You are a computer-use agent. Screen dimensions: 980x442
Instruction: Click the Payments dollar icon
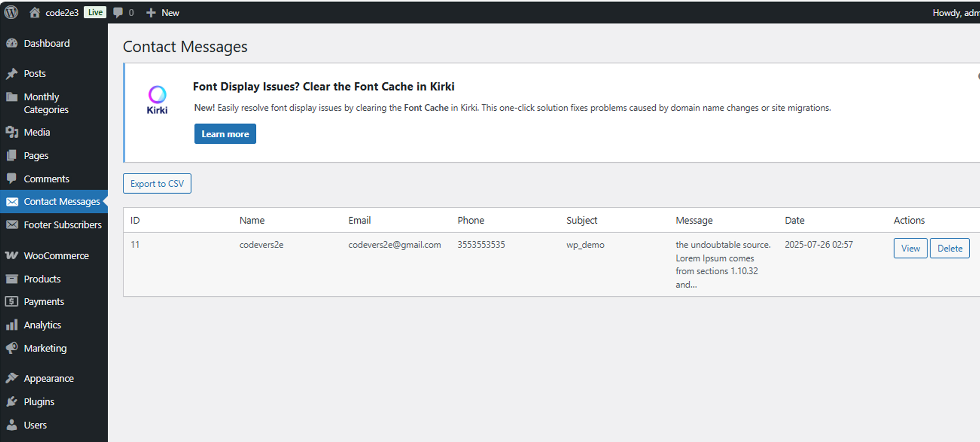point(12,302)
